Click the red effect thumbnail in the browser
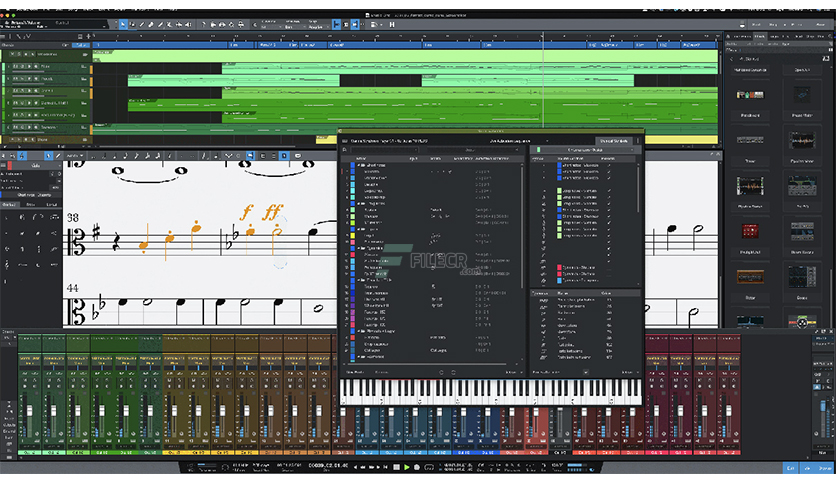This screenshot has height=484, width=836. pos(750,231)
